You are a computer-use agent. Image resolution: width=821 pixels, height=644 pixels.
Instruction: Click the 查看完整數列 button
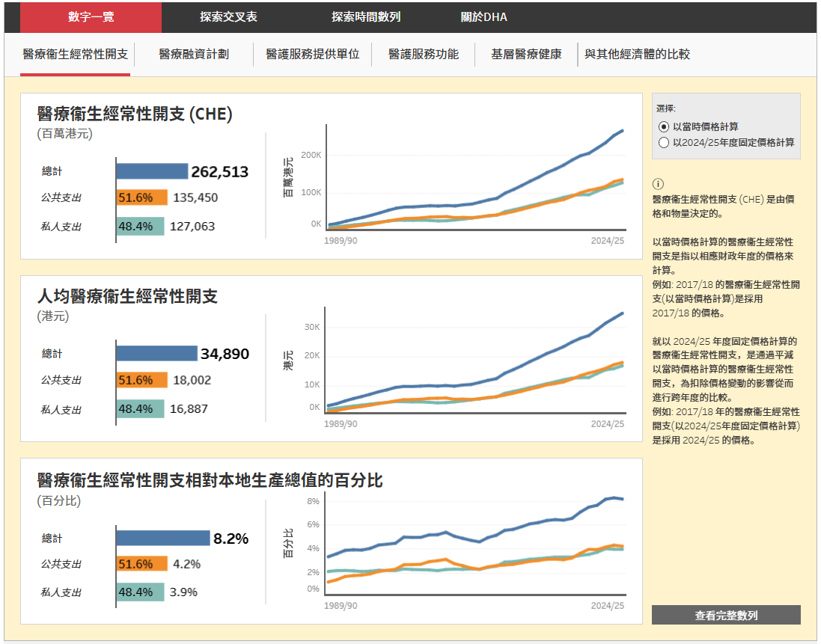[726, 616]
